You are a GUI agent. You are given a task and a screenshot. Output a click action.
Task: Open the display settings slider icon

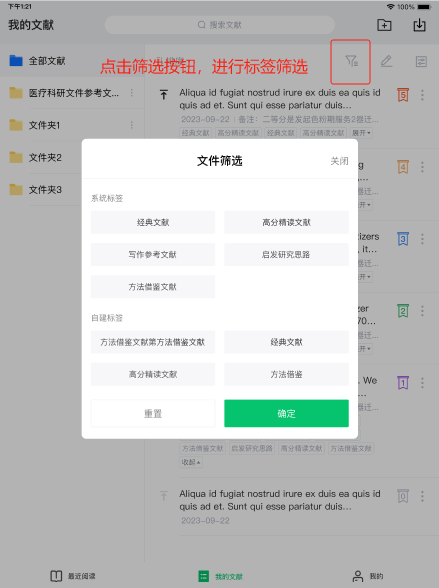coord(421,62)
